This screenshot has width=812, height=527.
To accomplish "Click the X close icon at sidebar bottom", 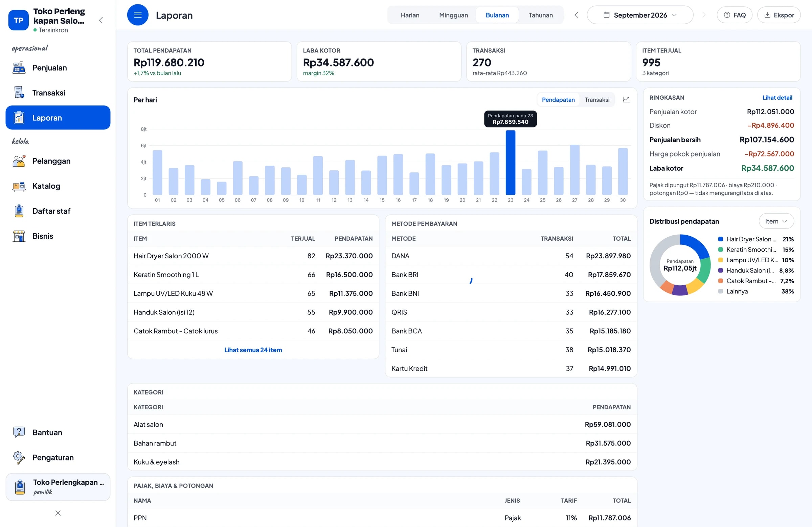I will coord(58,513).
